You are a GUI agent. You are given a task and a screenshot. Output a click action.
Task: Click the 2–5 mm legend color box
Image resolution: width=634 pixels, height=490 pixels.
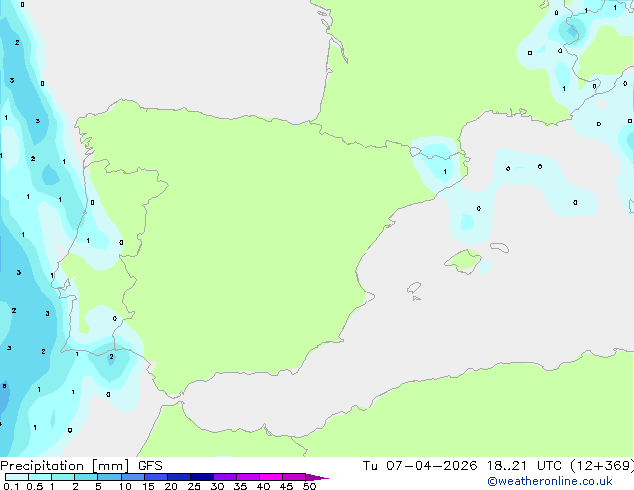86,477
